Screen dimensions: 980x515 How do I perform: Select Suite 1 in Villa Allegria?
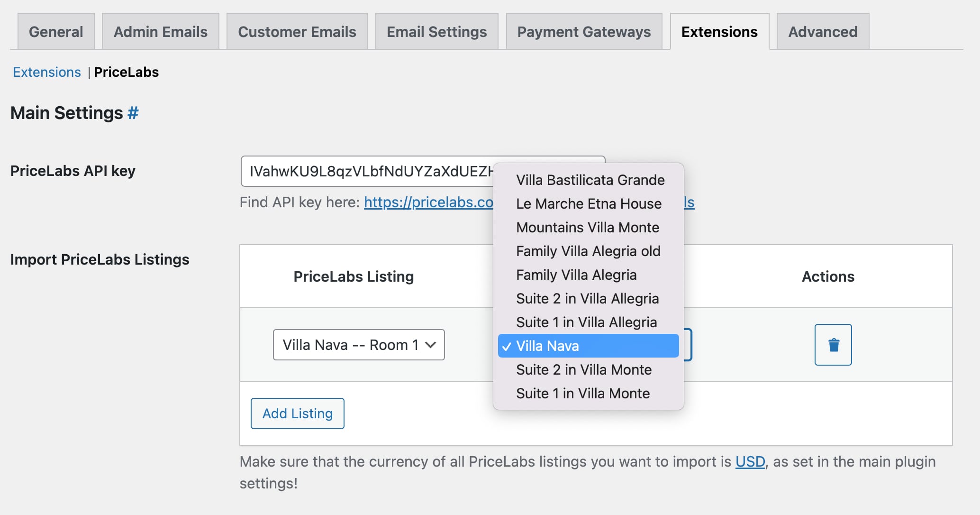(587, 322)
